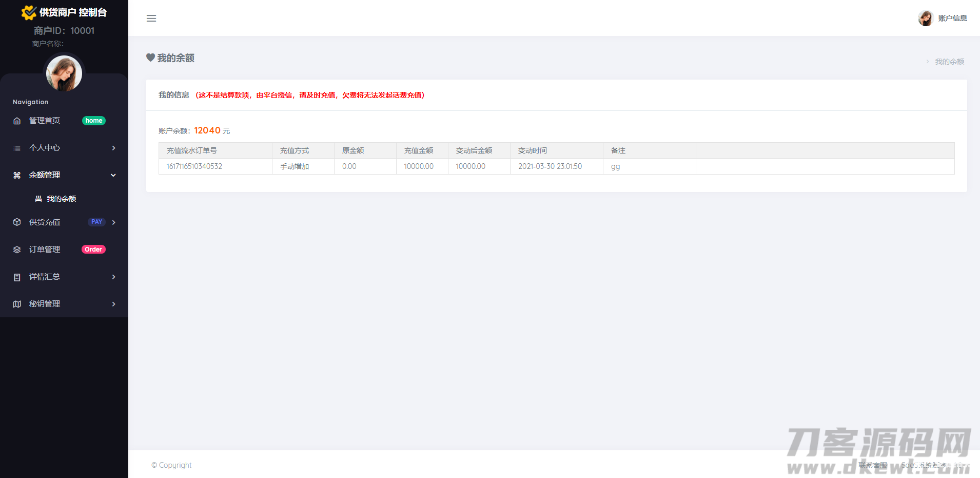
Task: Click © Copyright footer text
Action: coord(171,465)
